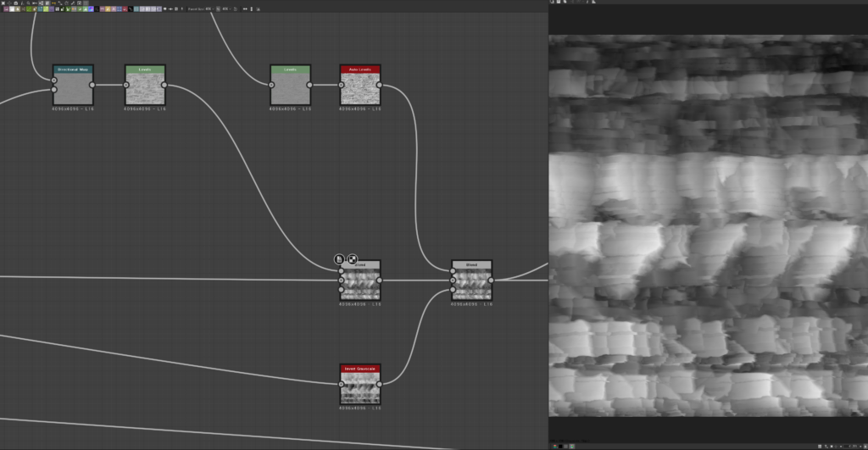The height and width of the screenshot is (450, 868).
Task: Toggle the size ratio lock in graph toolbar
Action: coord(218,8)
